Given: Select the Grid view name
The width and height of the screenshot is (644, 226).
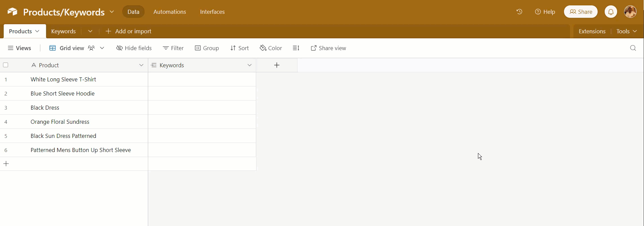Looking at the screenshot, I should click(x=72, y=48).
